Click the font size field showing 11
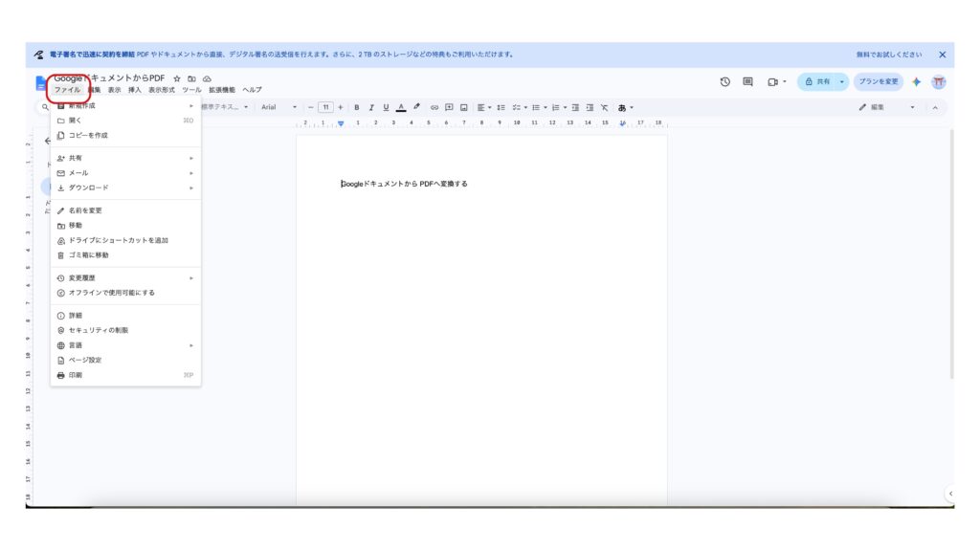Viewport: 980px width, 551px height. (x=325, y=107)
